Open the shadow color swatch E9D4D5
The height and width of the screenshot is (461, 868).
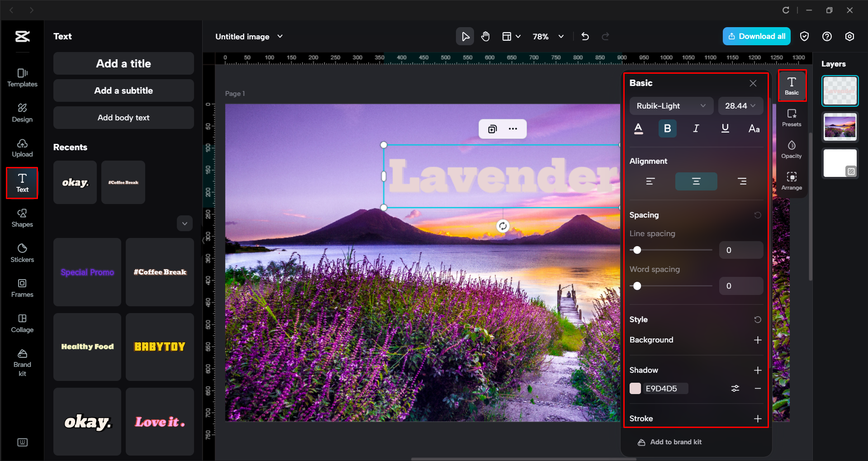[x=636, y=388]
